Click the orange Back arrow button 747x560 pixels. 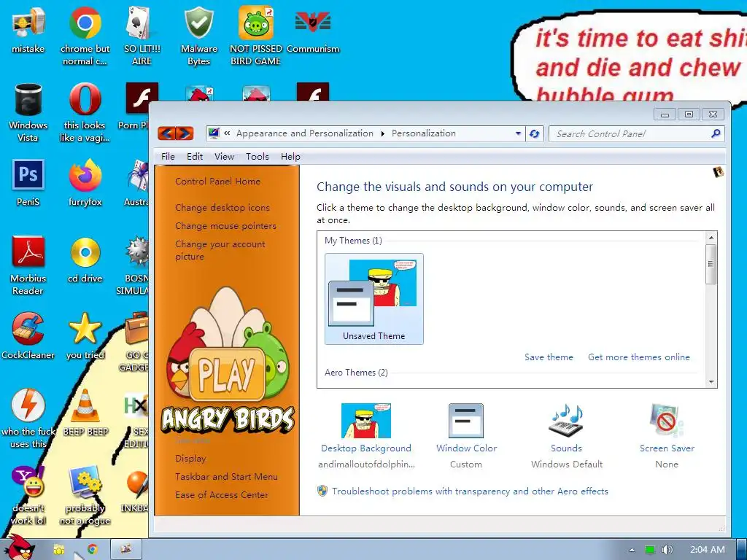pos(167,133)
